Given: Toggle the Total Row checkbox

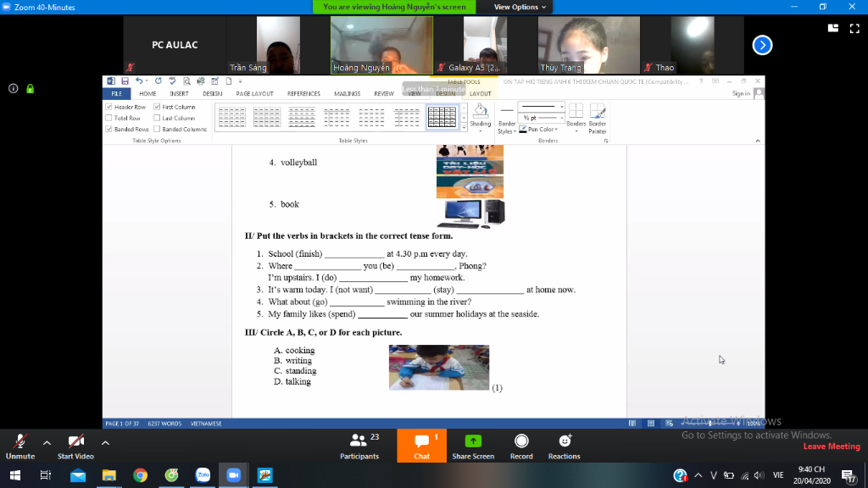Looking at the screenshot, I should (109, 118).
